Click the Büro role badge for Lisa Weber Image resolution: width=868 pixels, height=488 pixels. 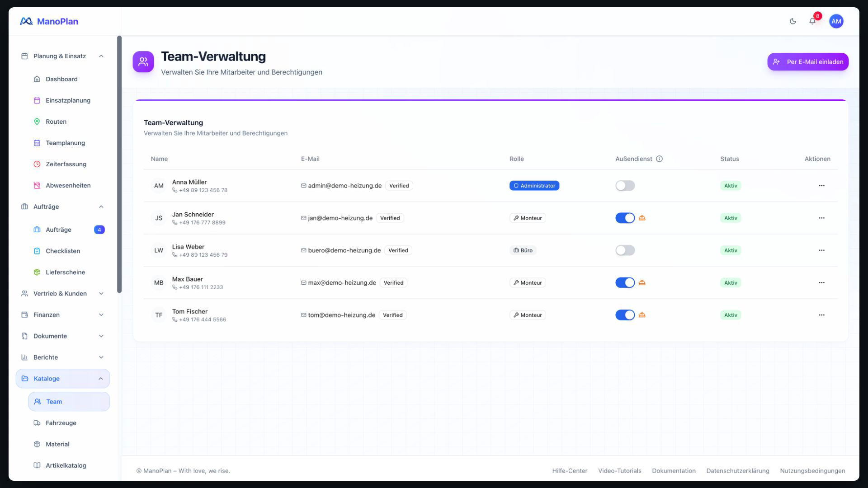523,250
